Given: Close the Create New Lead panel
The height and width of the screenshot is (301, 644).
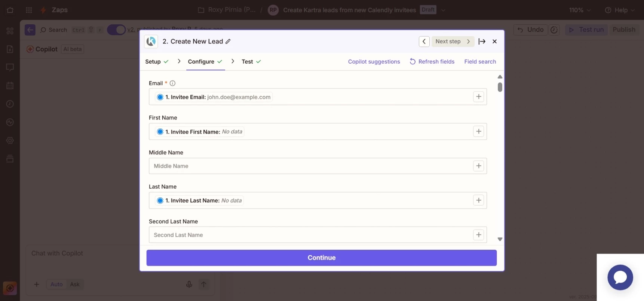Looking at the screenshot, I should coord(494,42).
